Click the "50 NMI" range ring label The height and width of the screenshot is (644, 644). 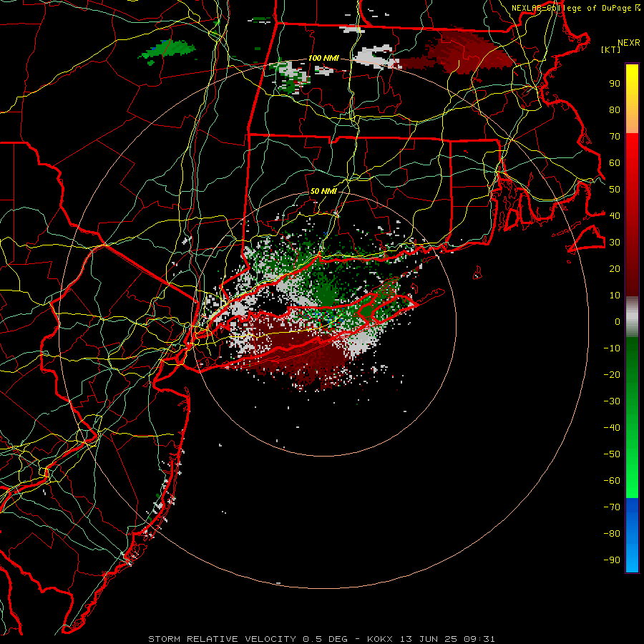pyautogui.click(x=323, y=191)
